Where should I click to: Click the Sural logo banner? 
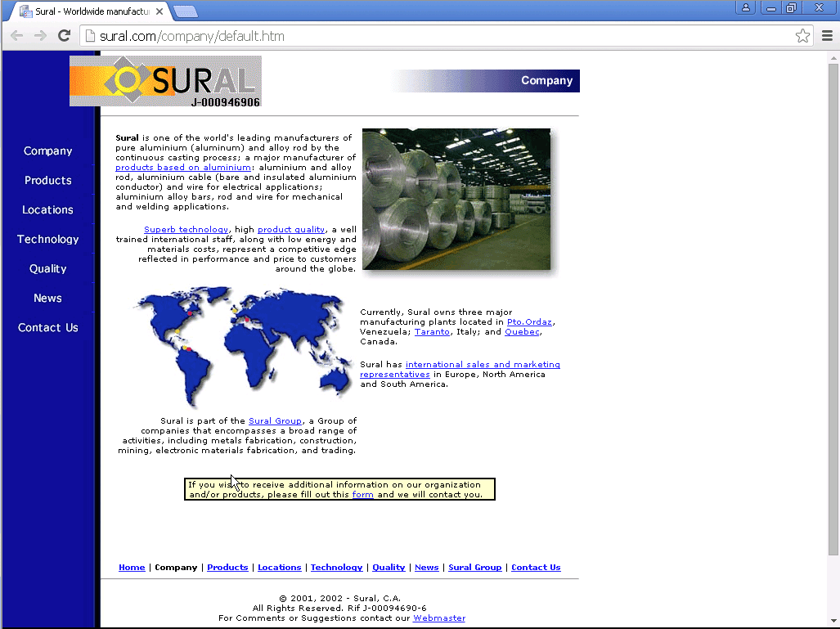(165, 81)
